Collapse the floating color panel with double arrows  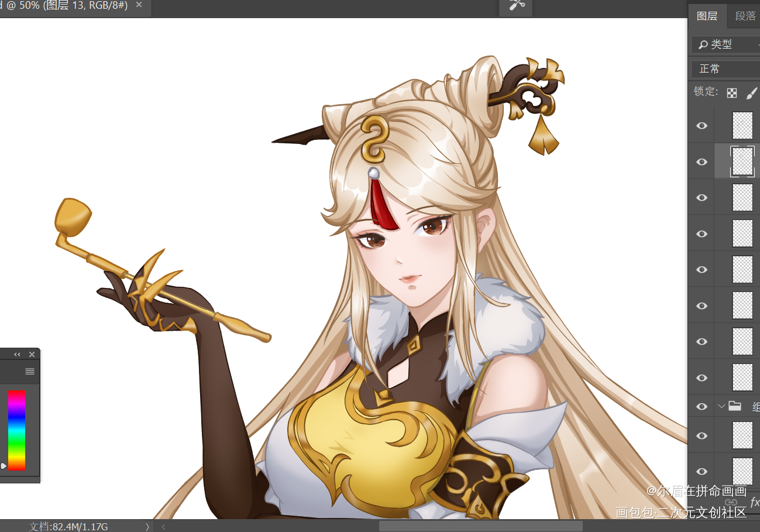18,354
